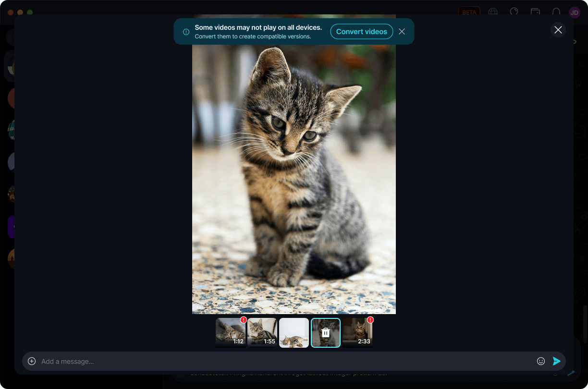The image size is (588, 389).
Task: Send the attachments with the arrow icon
Action: (557, 361)
